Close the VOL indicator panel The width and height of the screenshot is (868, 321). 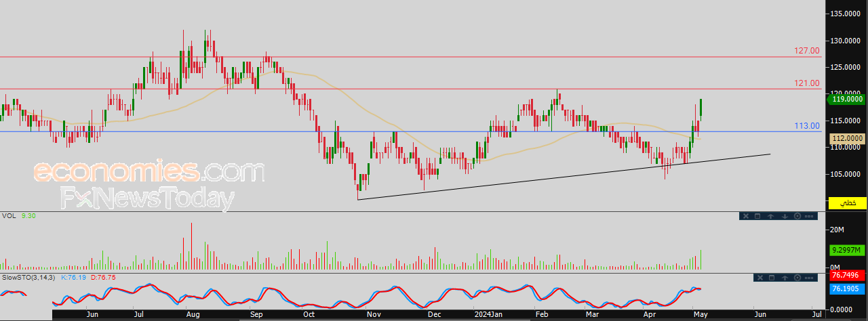(746, 216)
